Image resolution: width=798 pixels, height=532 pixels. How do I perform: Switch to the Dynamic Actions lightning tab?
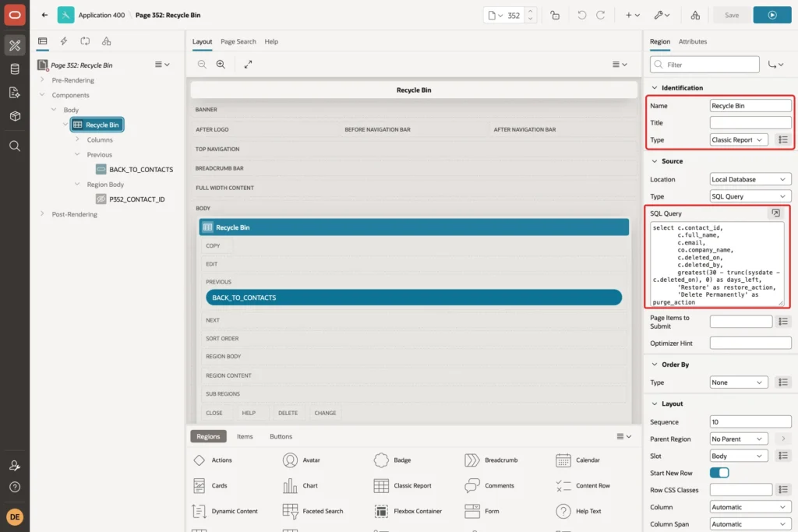tap(64, 41)
